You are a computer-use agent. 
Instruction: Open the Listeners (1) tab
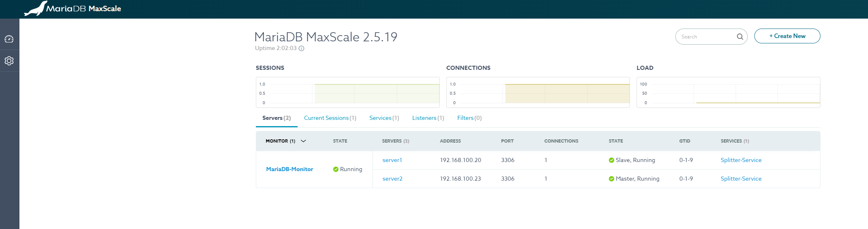coord(428,118)
